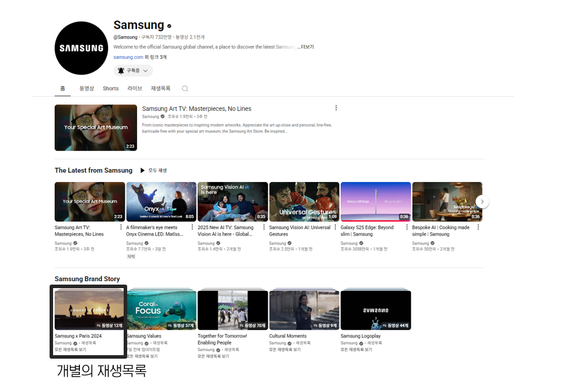Open three-dot menu for Masterpieces, No Lines card
This screenshot has height=389, width=588.
click(x=121, y=227)
